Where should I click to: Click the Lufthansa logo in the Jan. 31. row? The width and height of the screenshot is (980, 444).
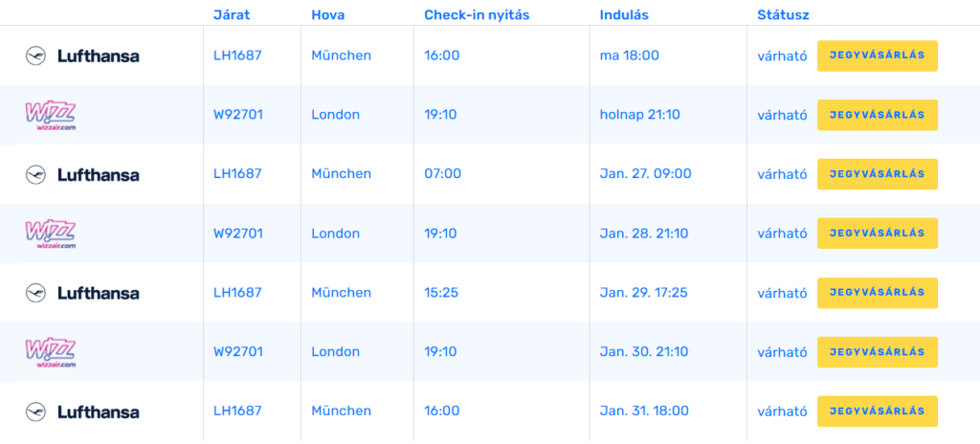click(x=82, y=412)
